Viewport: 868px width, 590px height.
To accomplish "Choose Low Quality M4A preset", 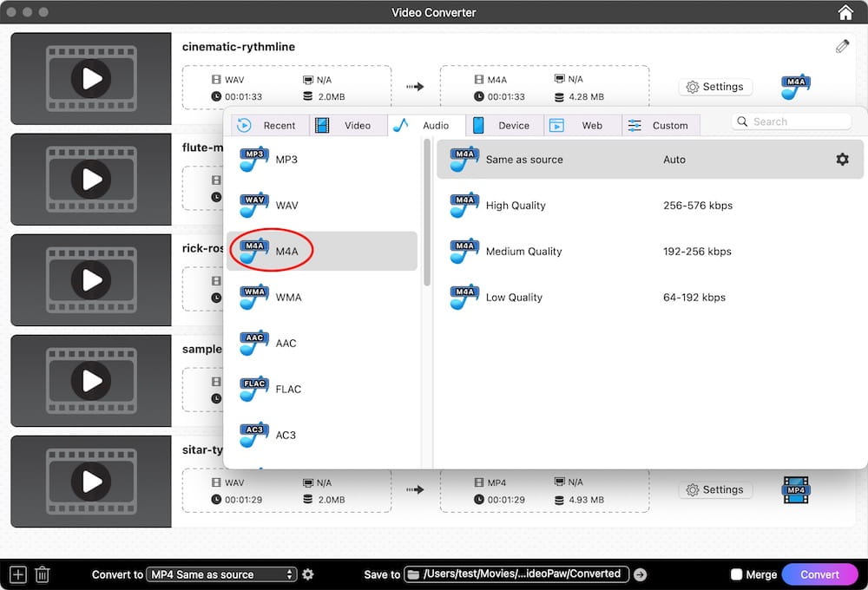I will click(x=650, y=298).
